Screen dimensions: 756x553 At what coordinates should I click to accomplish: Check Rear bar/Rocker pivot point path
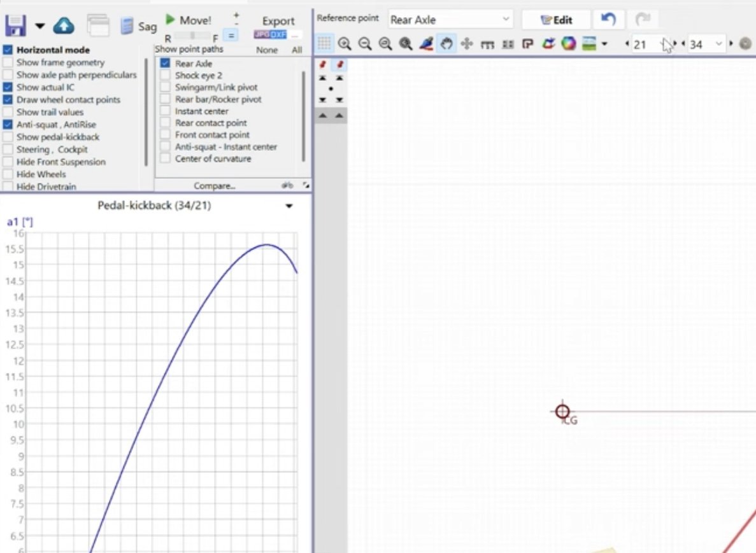[166, 99]
